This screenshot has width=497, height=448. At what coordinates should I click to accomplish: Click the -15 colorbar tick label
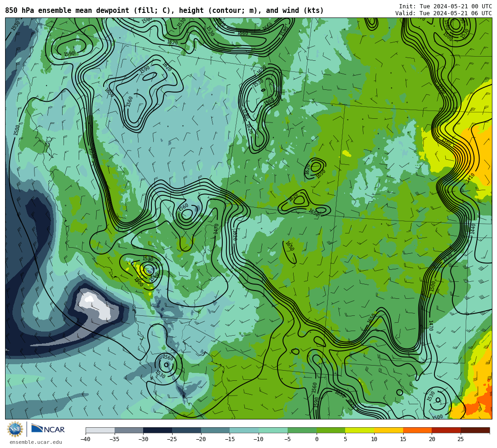click(x=230, y=439)
